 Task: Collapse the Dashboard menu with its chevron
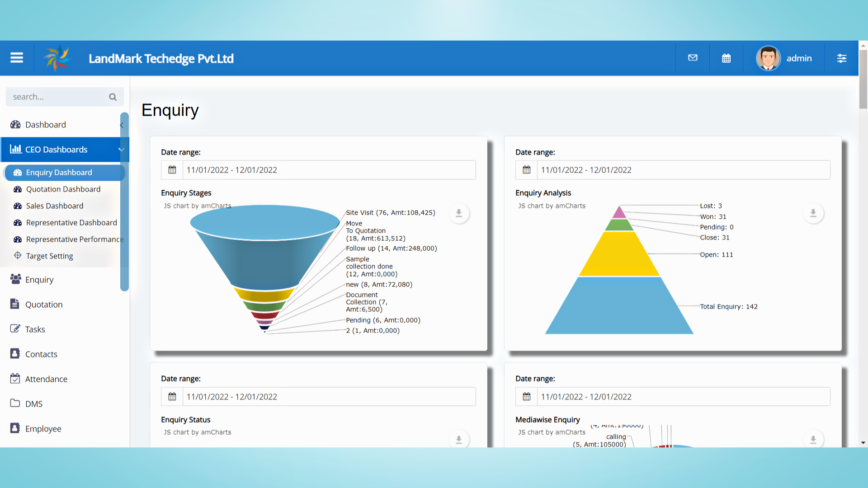tap(121, 125)
